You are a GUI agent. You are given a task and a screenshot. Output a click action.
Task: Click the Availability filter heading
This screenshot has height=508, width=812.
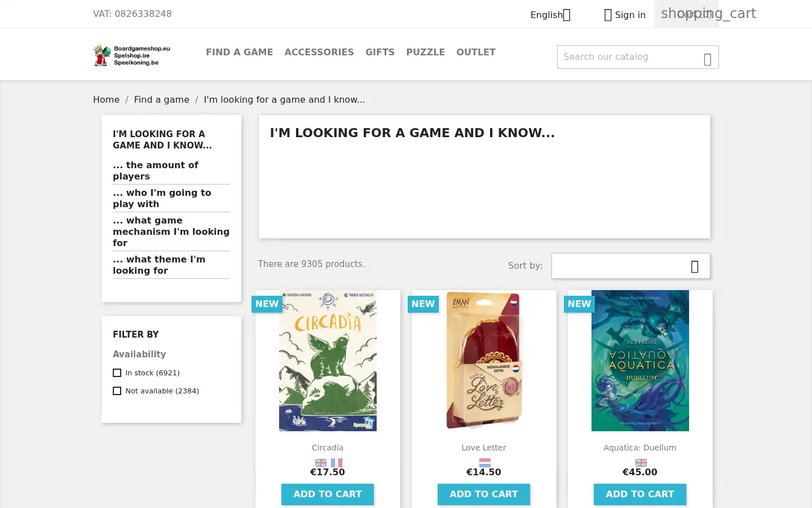[139, 354]
